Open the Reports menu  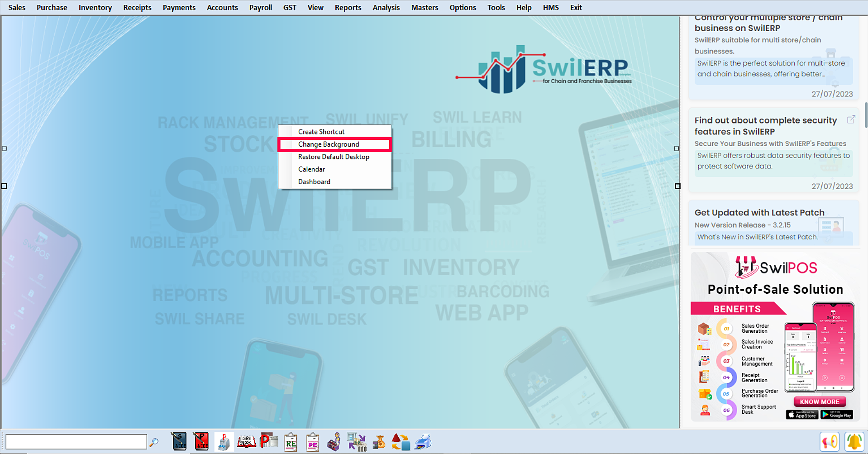pyautogui.click(x=348, y=8)
